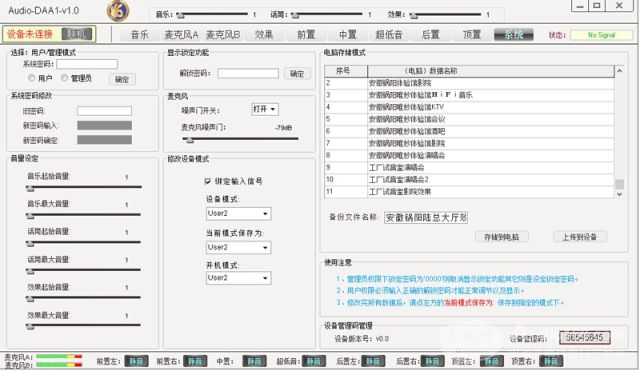This screenshot has width=640, height=371.
Task: Mute the 超低音 channel
Action: [313, 361]
